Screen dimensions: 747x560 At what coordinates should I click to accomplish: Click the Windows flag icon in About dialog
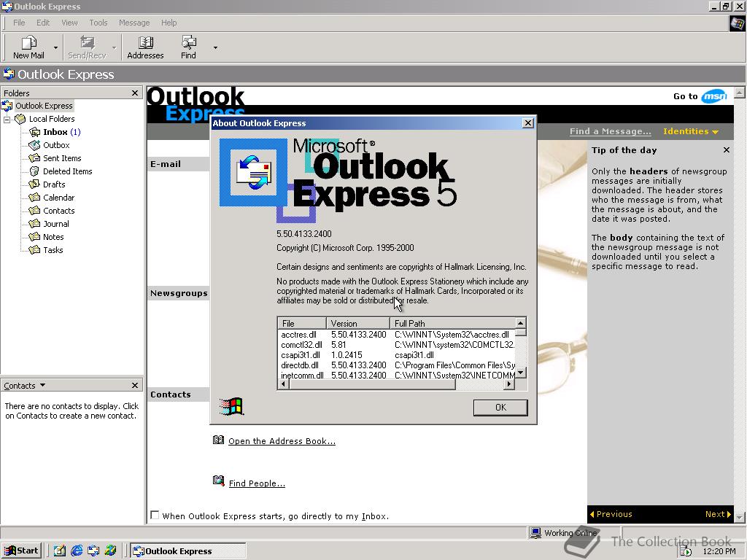point(232,407)
